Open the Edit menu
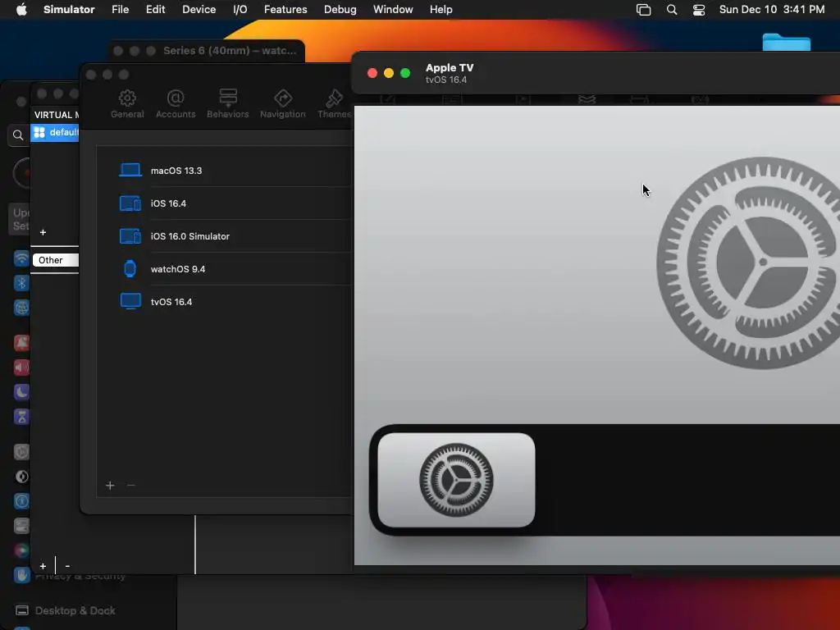Image resolution: width=840 pixels, height=630 pixels. (155, 10)
